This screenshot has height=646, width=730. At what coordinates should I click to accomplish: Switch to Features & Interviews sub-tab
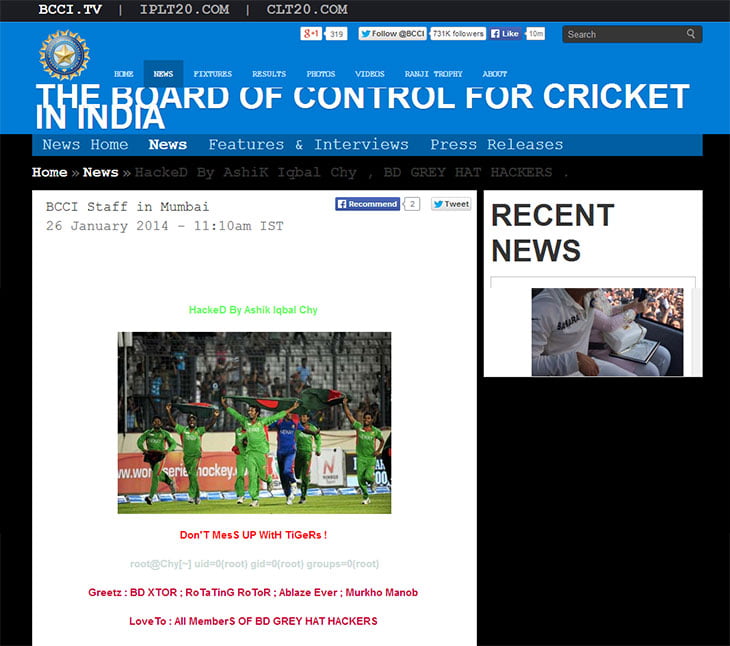[x=308, y=144]
